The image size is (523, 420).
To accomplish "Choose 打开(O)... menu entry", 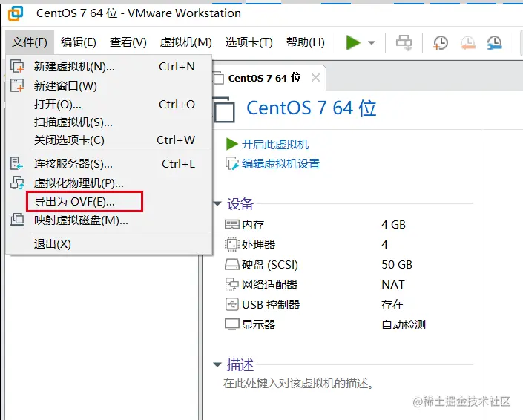I will [109, 105].
